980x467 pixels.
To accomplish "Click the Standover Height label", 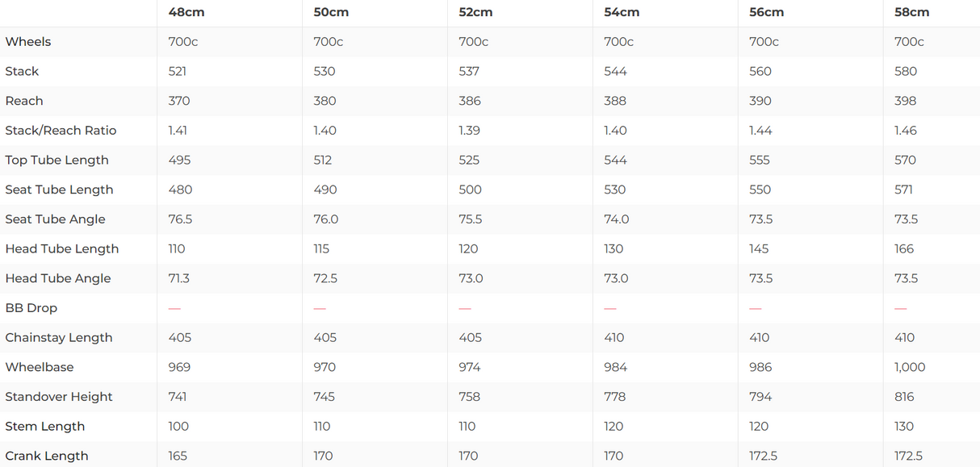I will coord(59,397).
